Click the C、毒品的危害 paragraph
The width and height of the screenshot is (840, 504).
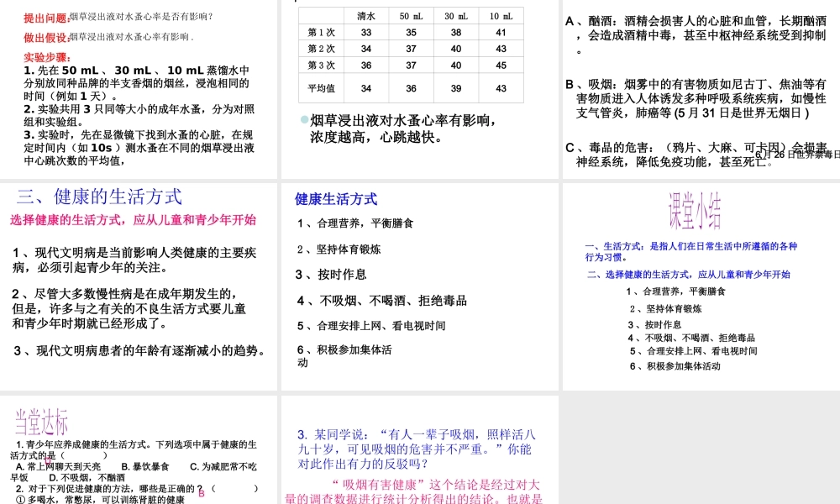click(696, 155)
